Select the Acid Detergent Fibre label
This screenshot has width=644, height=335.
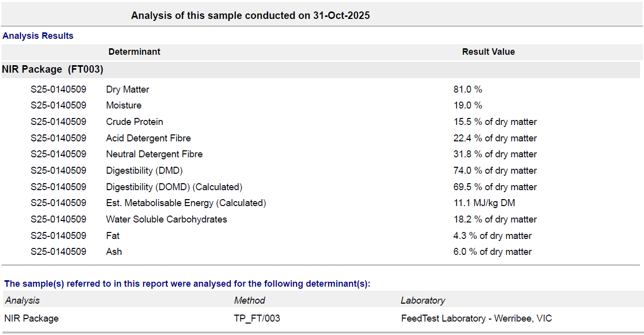[x=148, y=138]
